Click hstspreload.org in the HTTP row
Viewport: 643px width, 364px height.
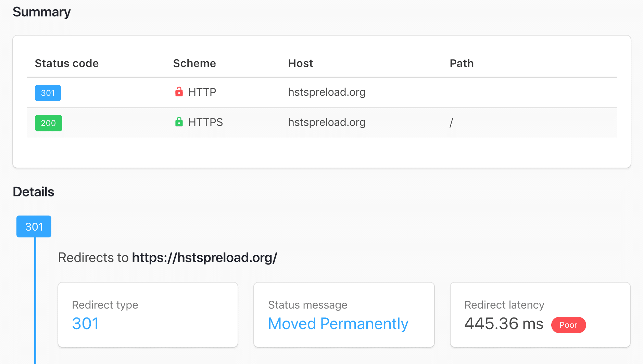(x=326, y=92)
